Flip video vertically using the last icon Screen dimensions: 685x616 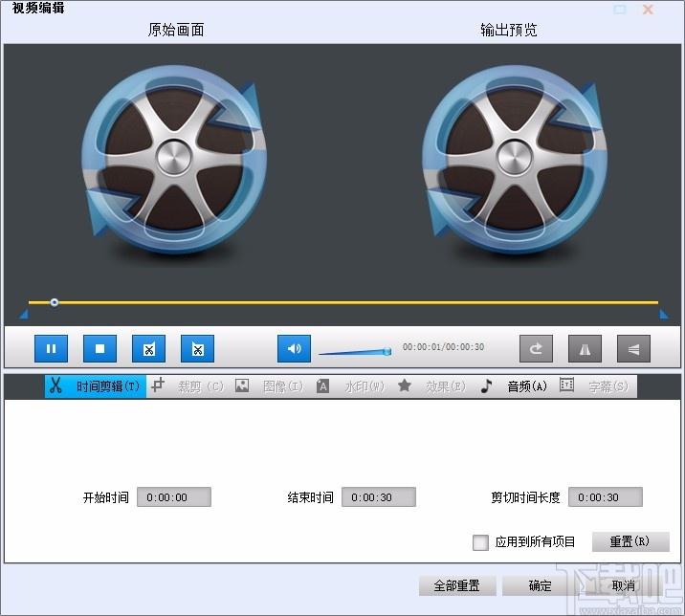coord(633,348)
